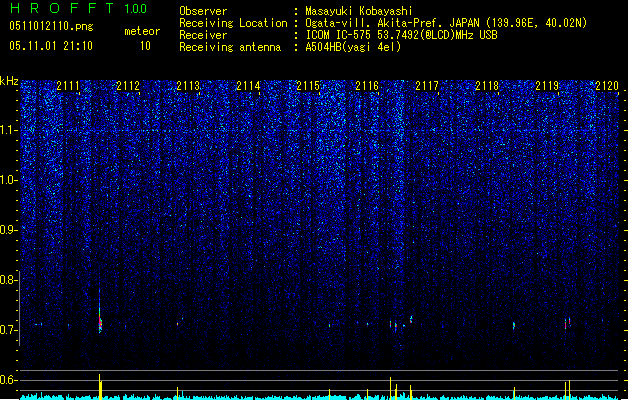Click the kHz axis unit label

(x=9, y=81)
